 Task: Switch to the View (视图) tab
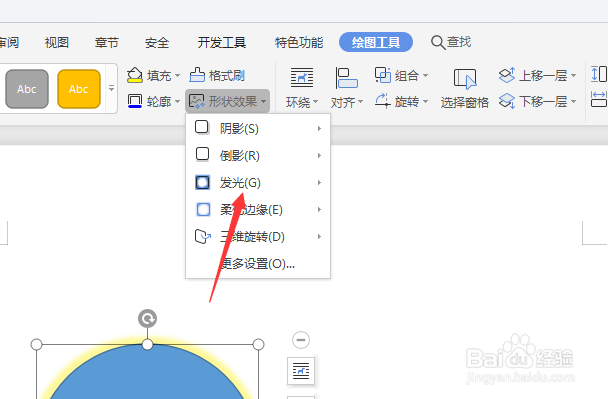point(57,42)
